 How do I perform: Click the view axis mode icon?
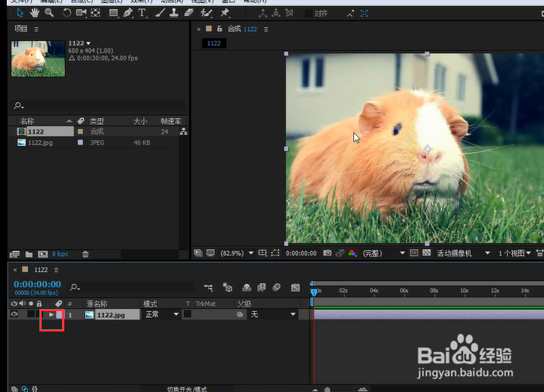289,13
